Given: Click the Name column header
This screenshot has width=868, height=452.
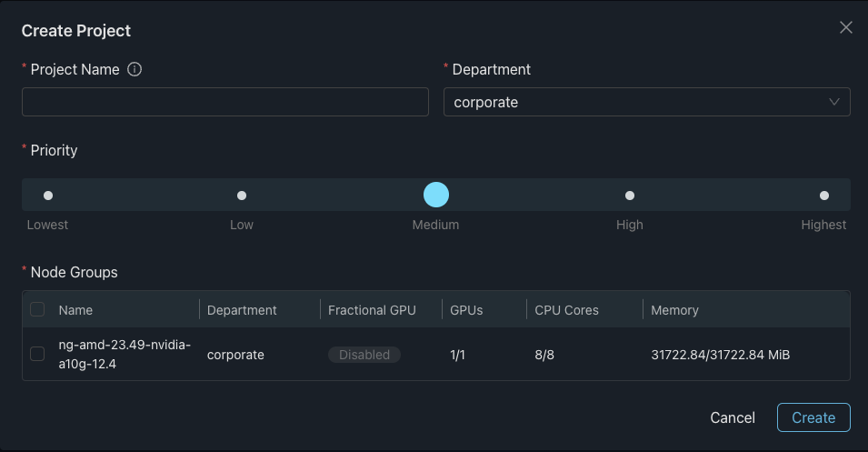Looking at the screenshot, I should click(x=76, y=310).
